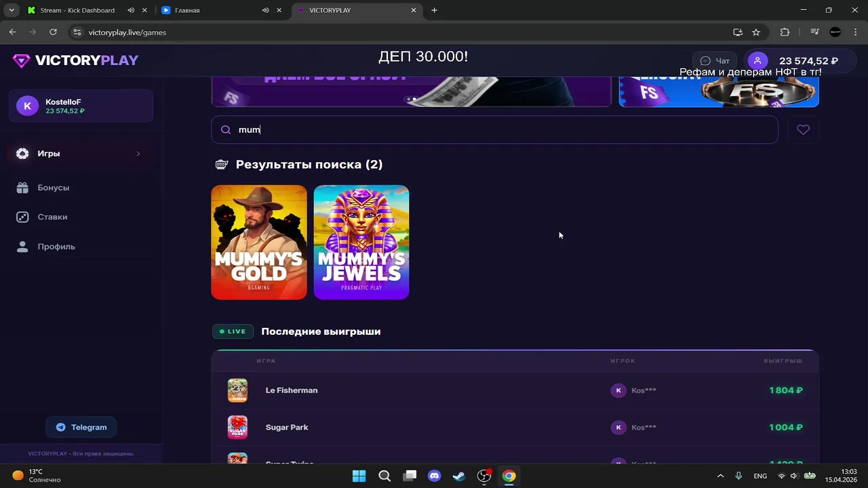Screen dimensions: 868x488
Task: Open Chrome from the taskbar
Action: click(x=509, y=476)
